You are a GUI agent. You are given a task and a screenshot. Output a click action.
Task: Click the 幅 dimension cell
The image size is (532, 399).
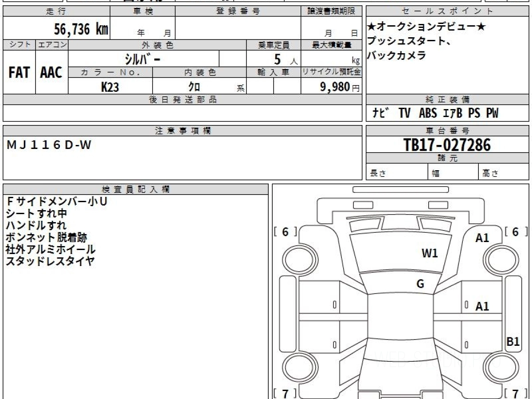[453, 172]
